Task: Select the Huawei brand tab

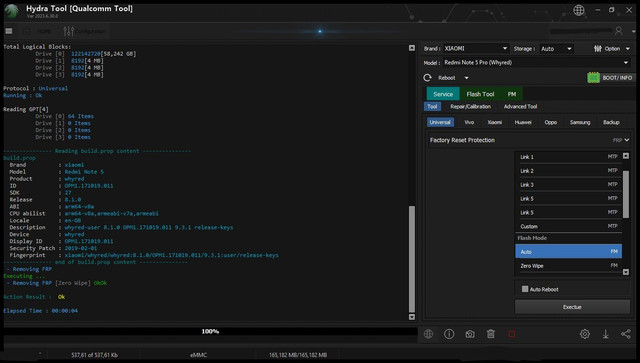Action: pos(523,122)
